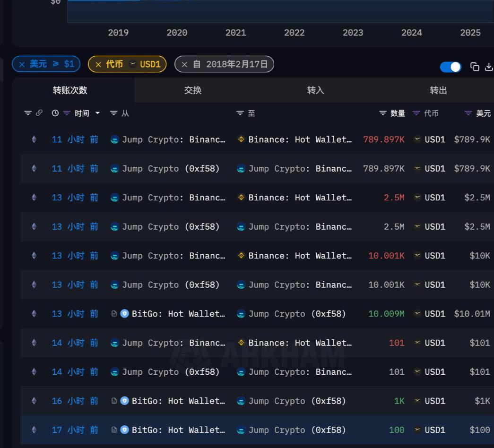Open the leftmost chain filter icon
The image size is (494, 448).
tap(28, 113)
